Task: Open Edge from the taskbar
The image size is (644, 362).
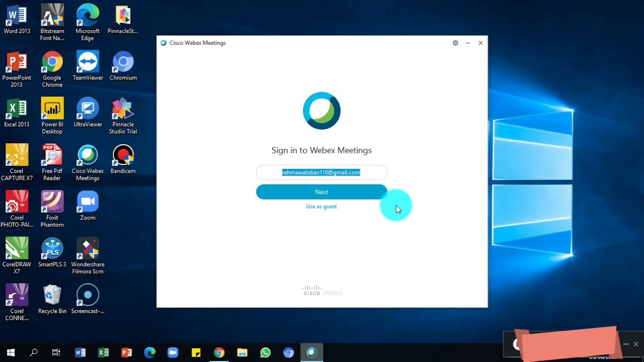Action: [x=149, y=352]
